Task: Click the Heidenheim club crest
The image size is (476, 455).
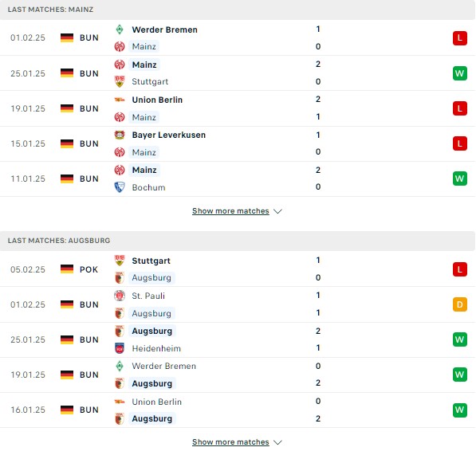Action: point(120,348)
